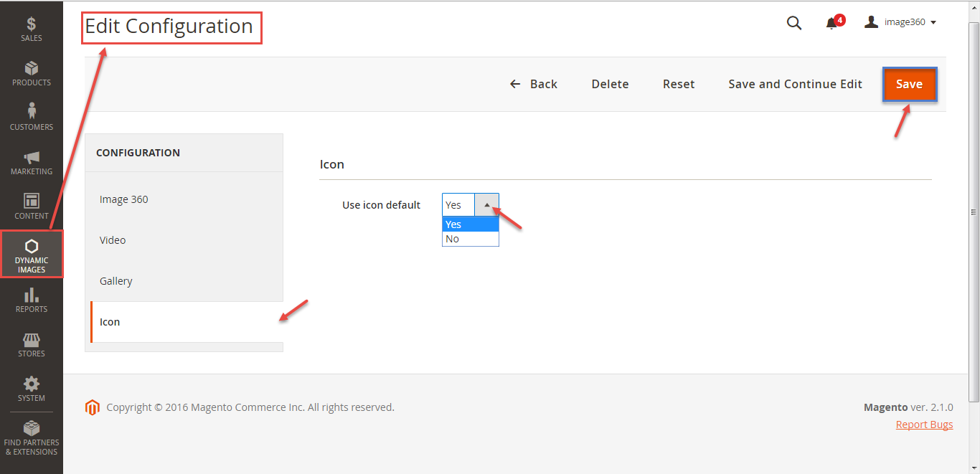The image size is (980, 474).
Task: Open the System sidebar menu
Action: tap(32, 389)
